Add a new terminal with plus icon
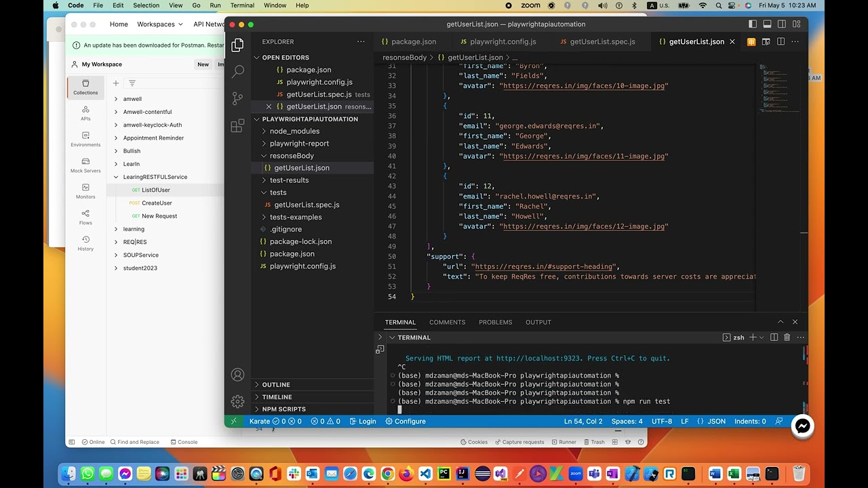This screenshot has width=868, height=488. pos(753,337)
